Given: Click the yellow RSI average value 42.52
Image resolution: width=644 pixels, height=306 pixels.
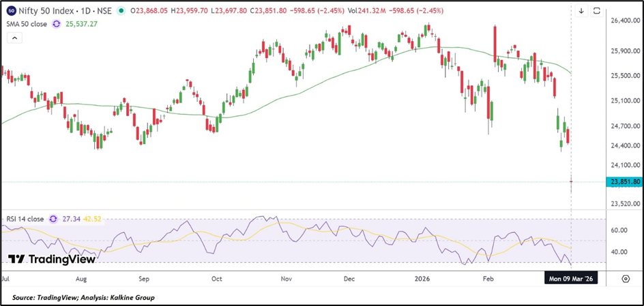Looking at the screenshot, I should click(93, 219).
